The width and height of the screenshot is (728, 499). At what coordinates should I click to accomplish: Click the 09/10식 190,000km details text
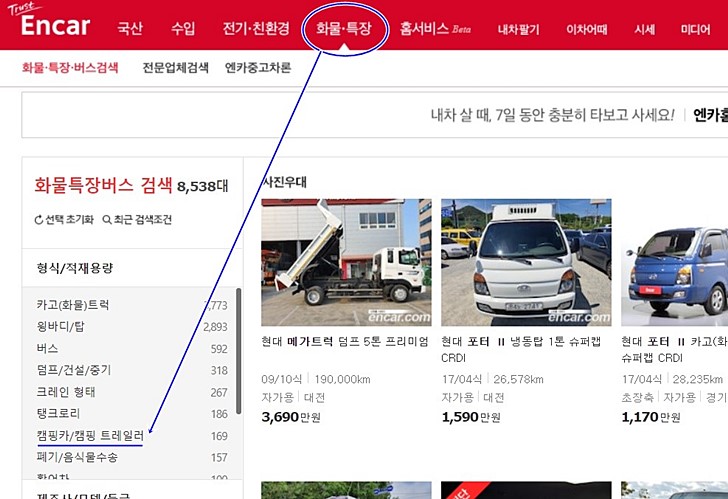tap(316, 379)
